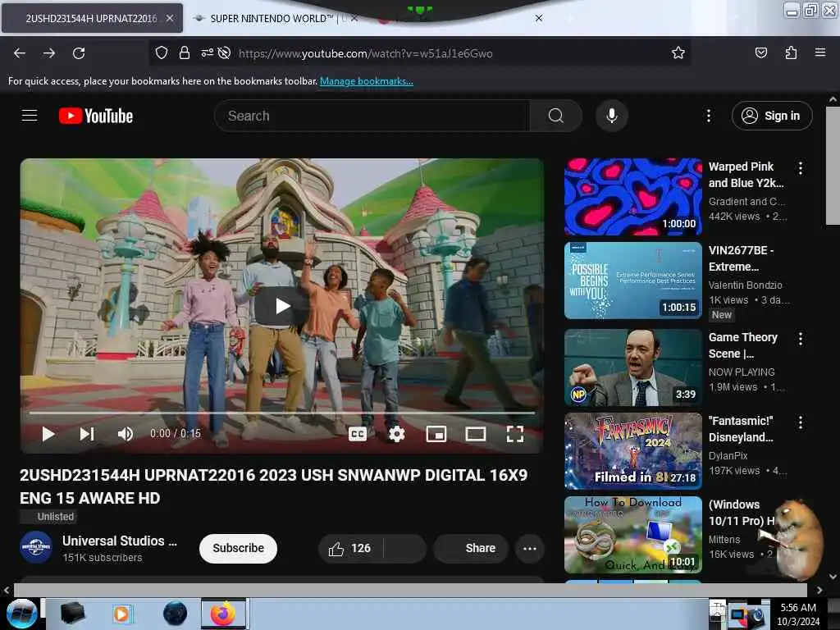
Task: Open YouTube settings three-dot menu
Action: coord(708,116)
